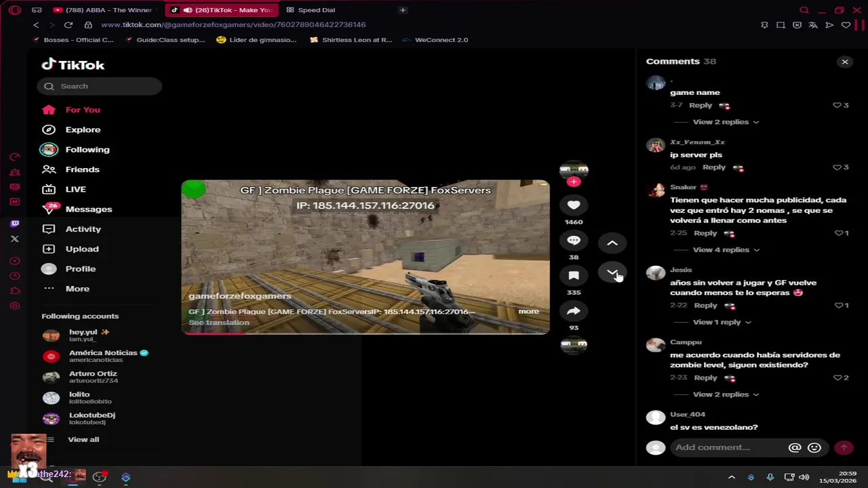Mute the TikTok tab's speaker icon
Screen dimensions: 868x488
click(188, 10)
